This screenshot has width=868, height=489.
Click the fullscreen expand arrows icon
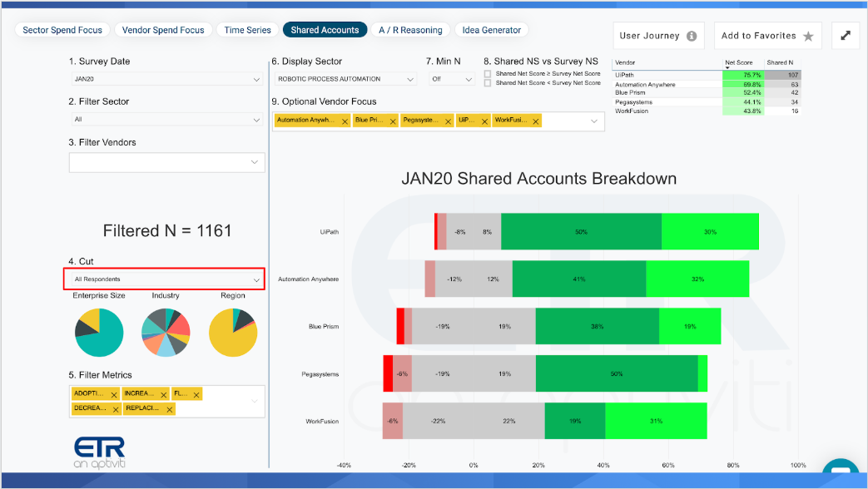(846, 36)
